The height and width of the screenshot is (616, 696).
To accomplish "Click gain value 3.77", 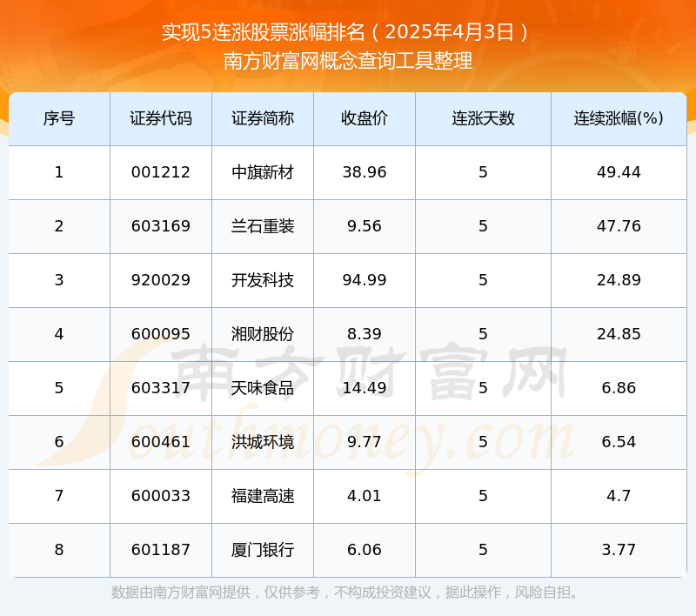I will [619, 550].
